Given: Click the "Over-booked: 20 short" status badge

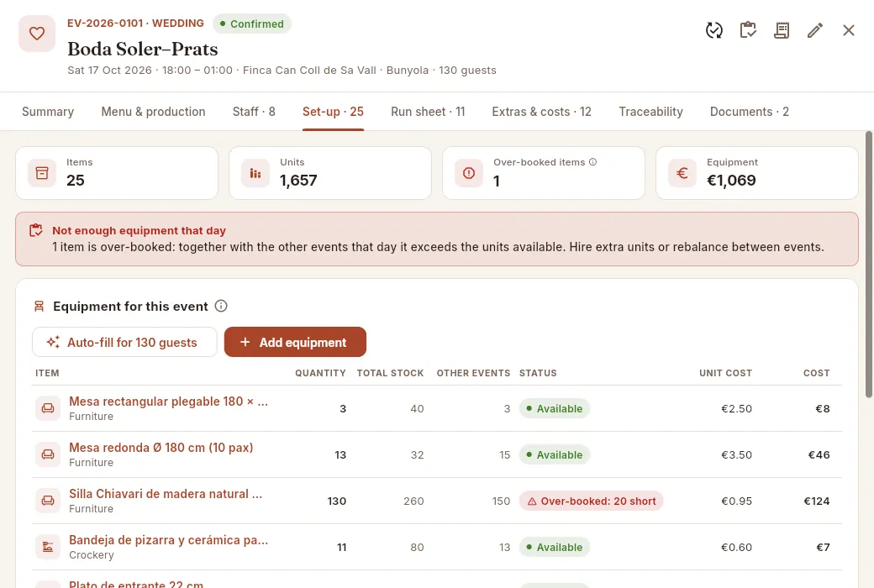Looking at the screenshot, I should [x=591, y=501].
